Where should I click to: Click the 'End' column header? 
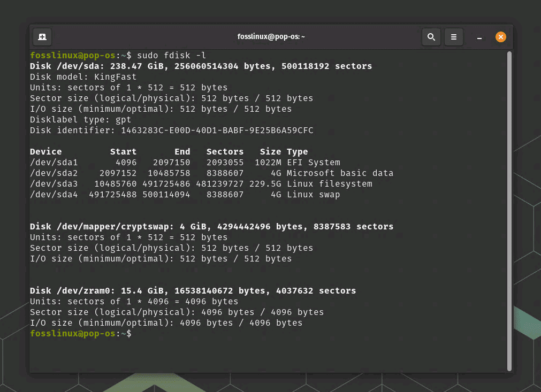pyautogui.click(x=182, y=151)
